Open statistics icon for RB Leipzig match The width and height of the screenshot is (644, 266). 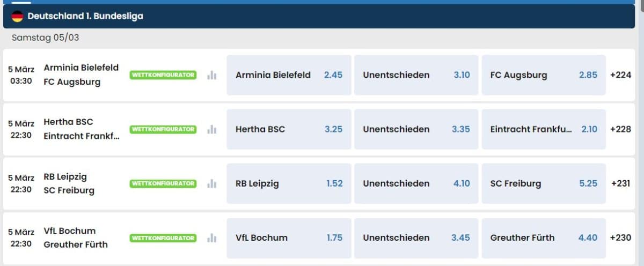(212, 183)
